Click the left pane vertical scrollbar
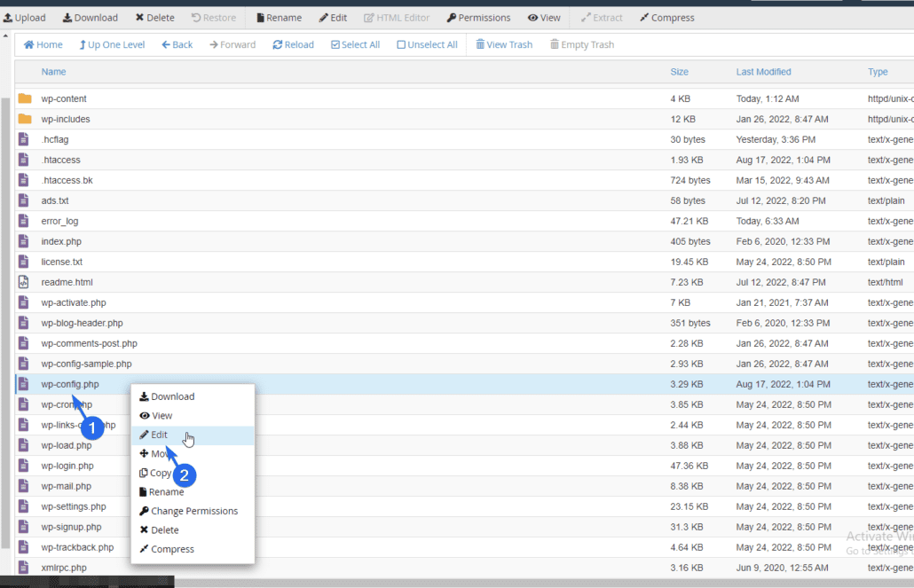The width and height of the screenshot is (914, 588). click(5, 324)
